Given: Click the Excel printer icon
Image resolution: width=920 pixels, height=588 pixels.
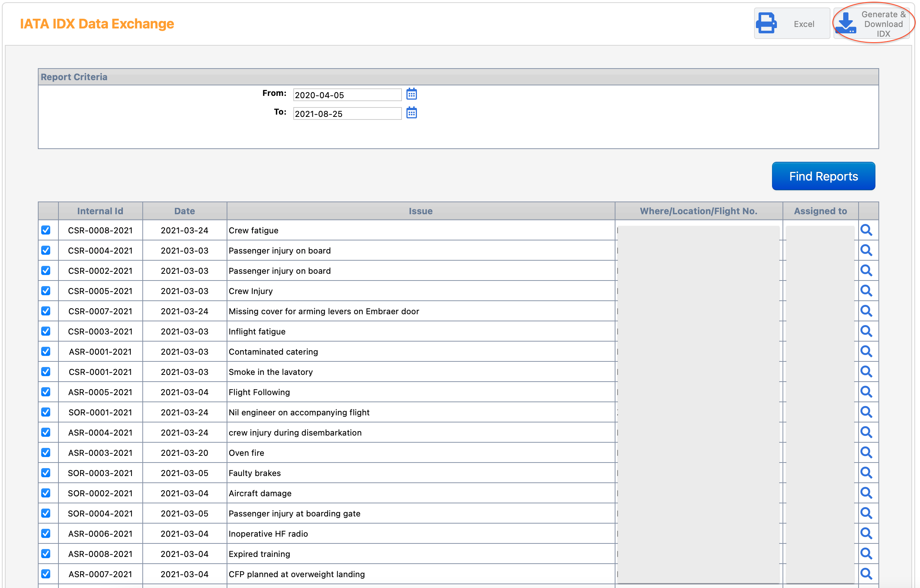Looking at the screenshot, I should click(766, 23).
